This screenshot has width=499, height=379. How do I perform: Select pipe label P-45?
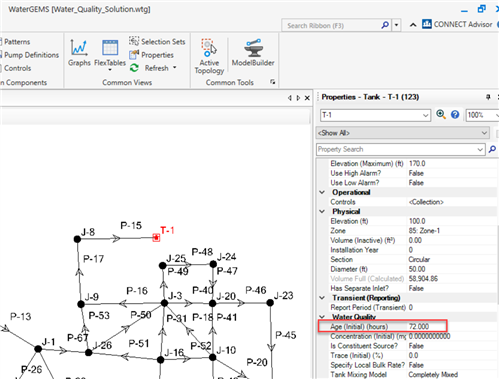tap(286, 335)
